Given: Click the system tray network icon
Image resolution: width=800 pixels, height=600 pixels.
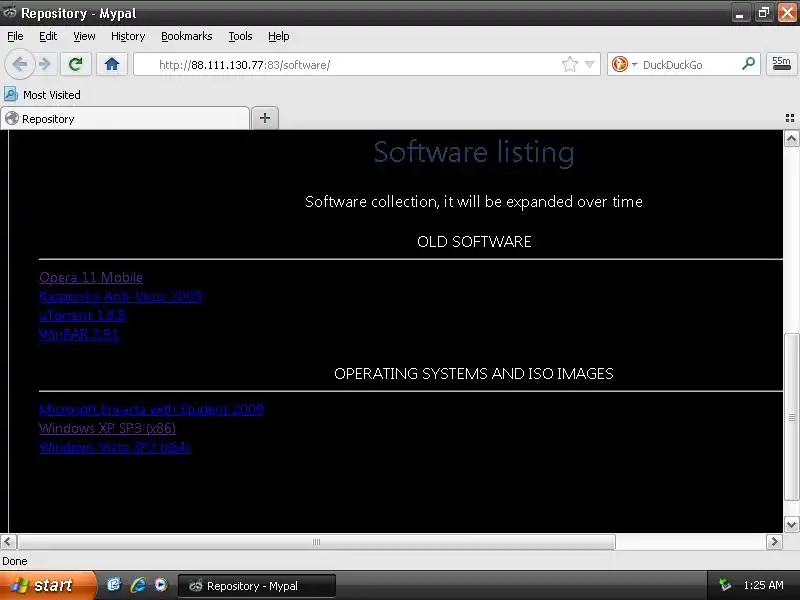Looking at the screenshot, I should click(x=724, y=585).
